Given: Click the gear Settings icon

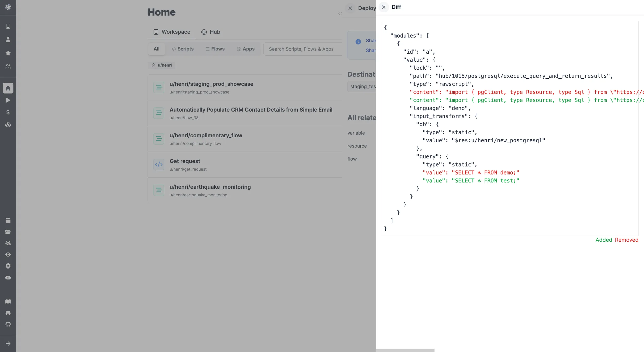Looking at the screenshot, I should click(x=8, y=266).
